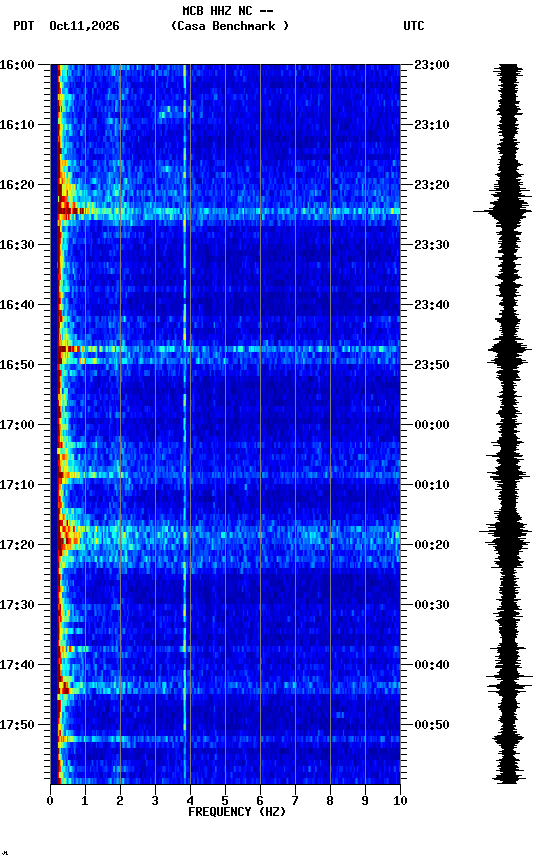Image resolution: width=552 pixels, height=864 pixels.
Task: Click the 00:00 UTC time label
Action: point(432,425)
